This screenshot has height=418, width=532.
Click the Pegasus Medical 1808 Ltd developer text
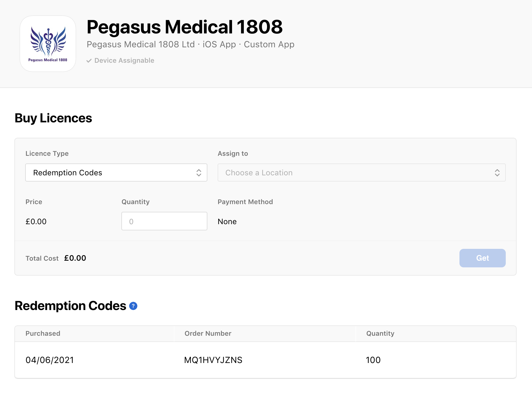click(141, 44)
